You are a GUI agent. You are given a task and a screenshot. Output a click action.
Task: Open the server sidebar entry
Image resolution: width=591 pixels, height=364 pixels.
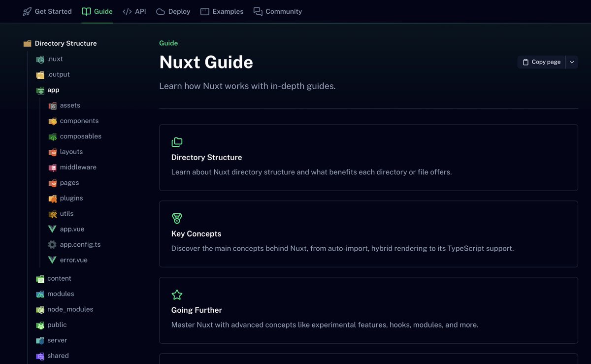pos(57,340)
